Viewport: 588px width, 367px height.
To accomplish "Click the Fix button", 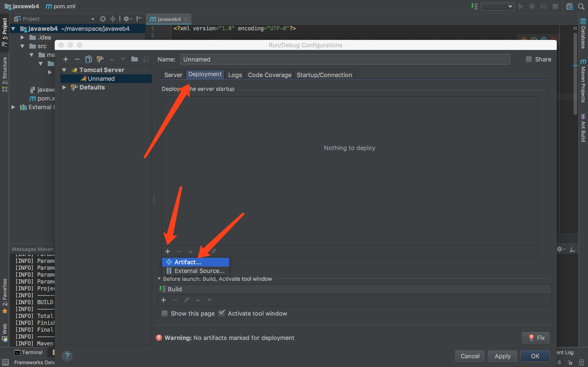I will [x=536, y=338].
